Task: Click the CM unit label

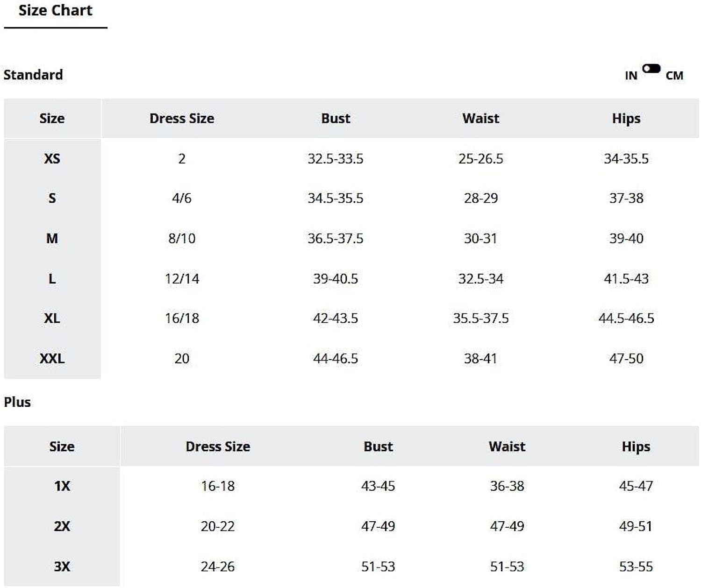Action: 674,76
